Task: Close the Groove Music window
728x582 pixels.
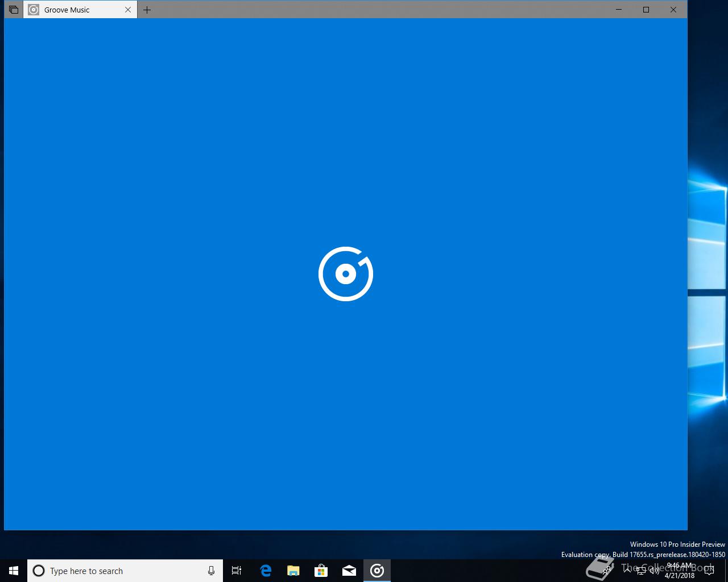Action: 673,10
